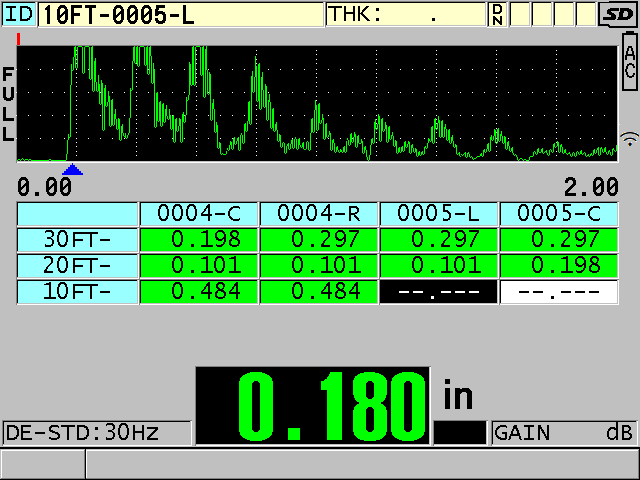This screenshot has height=480, width=640.
Task: Click the red marker at waveform top-left
Action: (x=19, y=39)
